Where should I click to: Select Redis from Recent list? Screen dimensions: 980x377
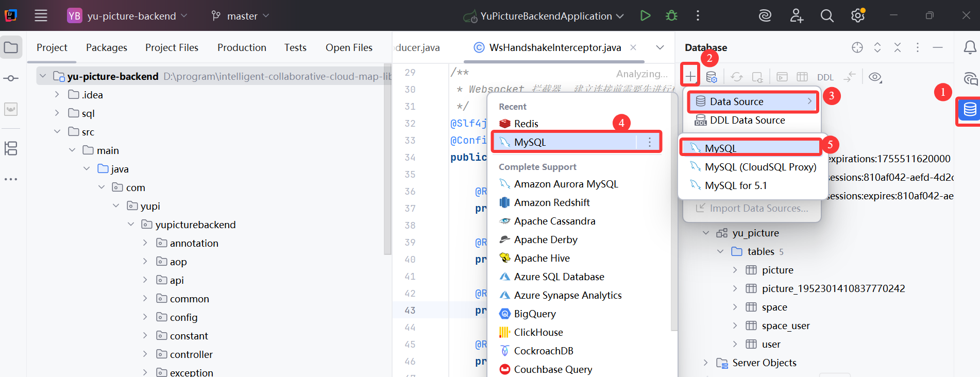point(526,124)
